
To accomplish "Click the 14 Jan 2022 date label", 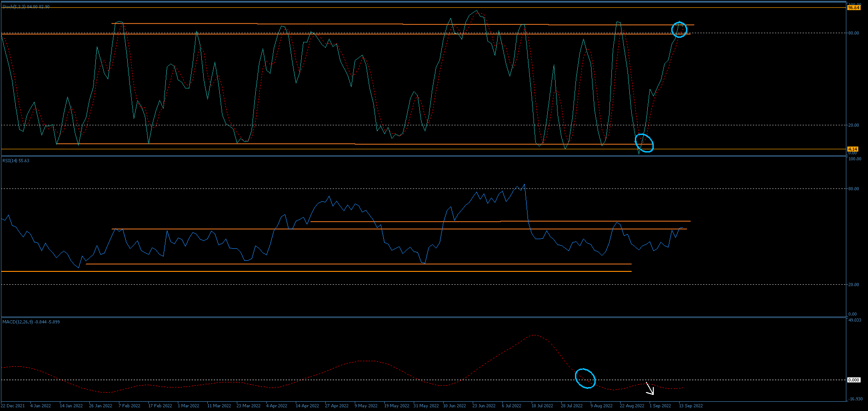I will point(71,406).
